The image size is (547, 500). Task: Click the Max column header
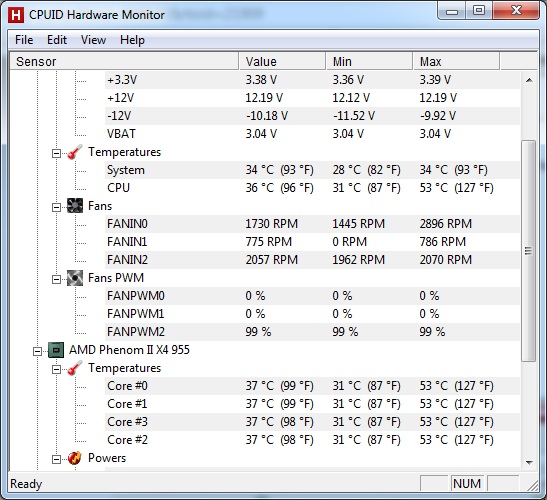tap(456, 61)
